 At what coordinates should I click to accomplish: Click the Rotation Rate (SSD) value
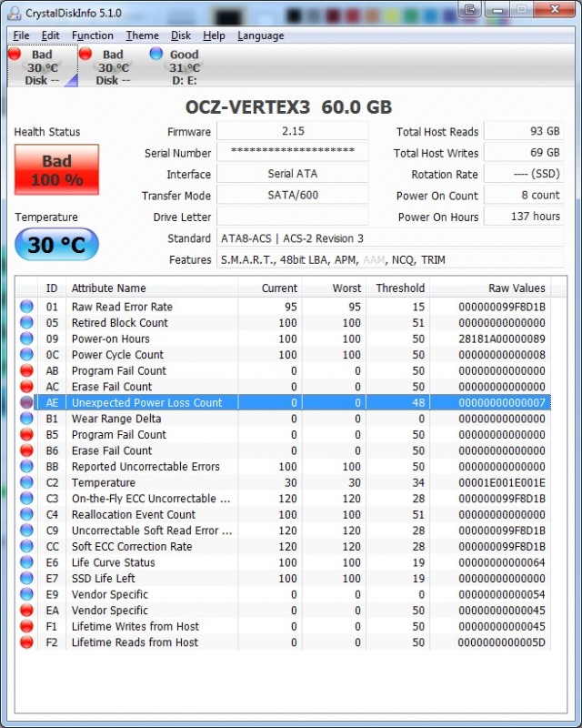524,174
